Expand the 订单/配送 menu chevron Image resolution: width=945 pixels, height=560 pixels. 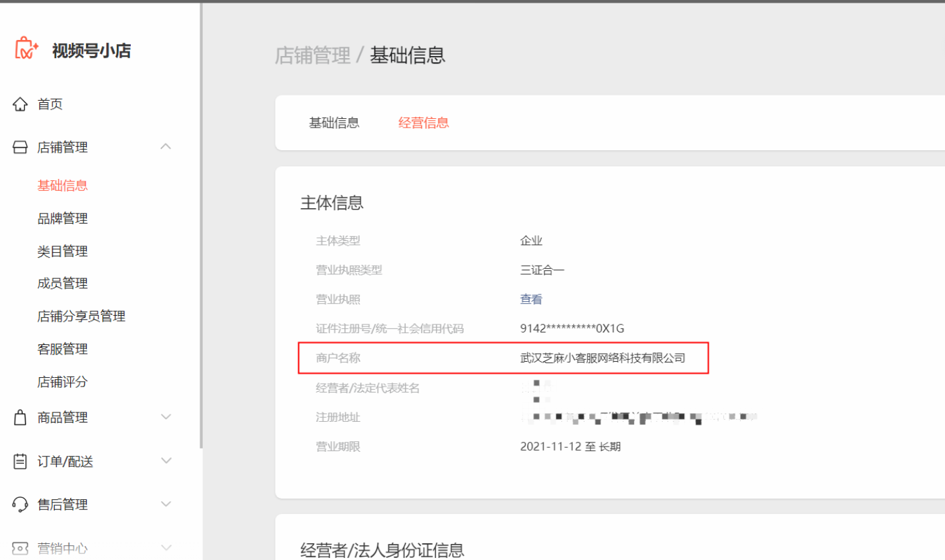point(166,461)
